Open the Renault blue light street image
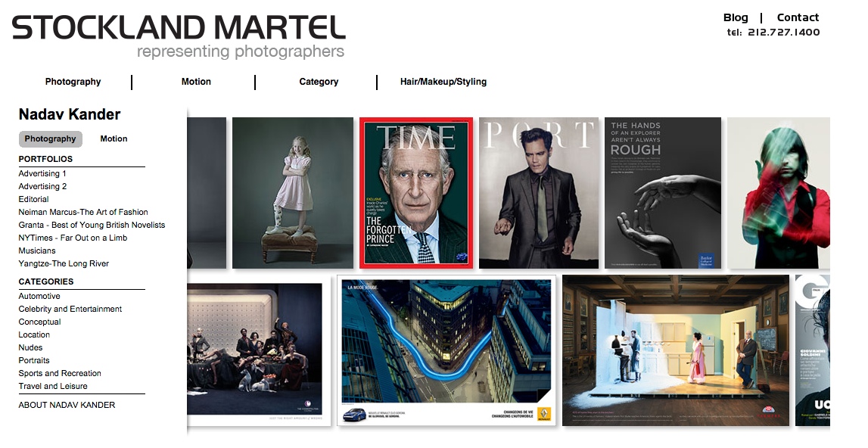Screen dimensions: 868x448 tap(446, 350)
